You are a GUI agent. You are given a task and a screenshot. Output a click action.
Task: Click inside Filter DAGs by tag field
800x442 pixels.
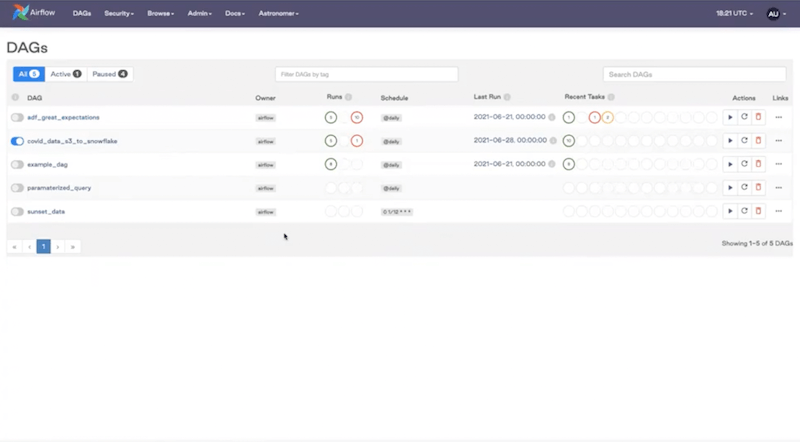point(366,74)
